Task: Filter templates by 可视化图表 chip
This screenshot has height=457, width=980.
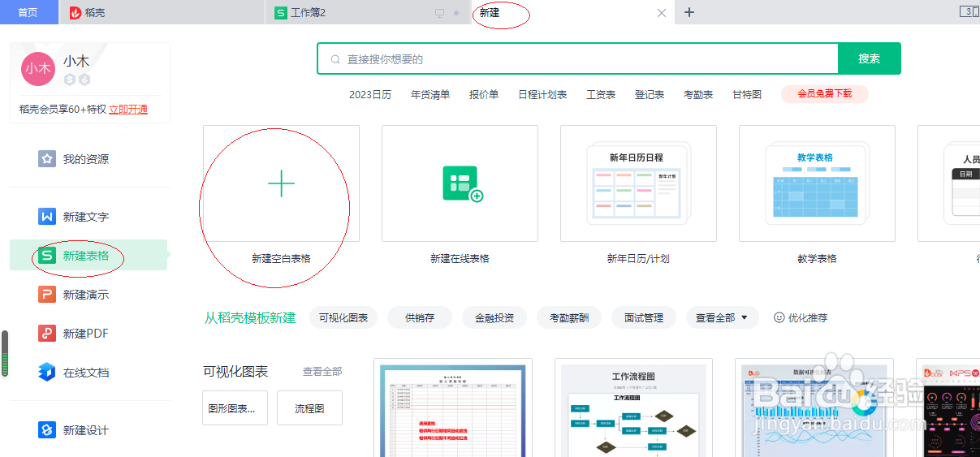Action: click(343, 317)
